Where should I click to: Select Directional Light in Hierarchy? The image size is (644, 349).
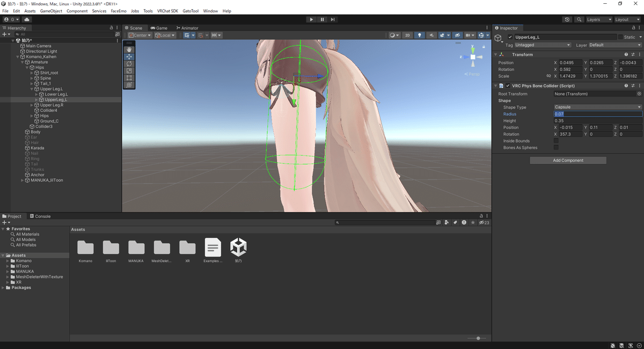pos(41,52)
